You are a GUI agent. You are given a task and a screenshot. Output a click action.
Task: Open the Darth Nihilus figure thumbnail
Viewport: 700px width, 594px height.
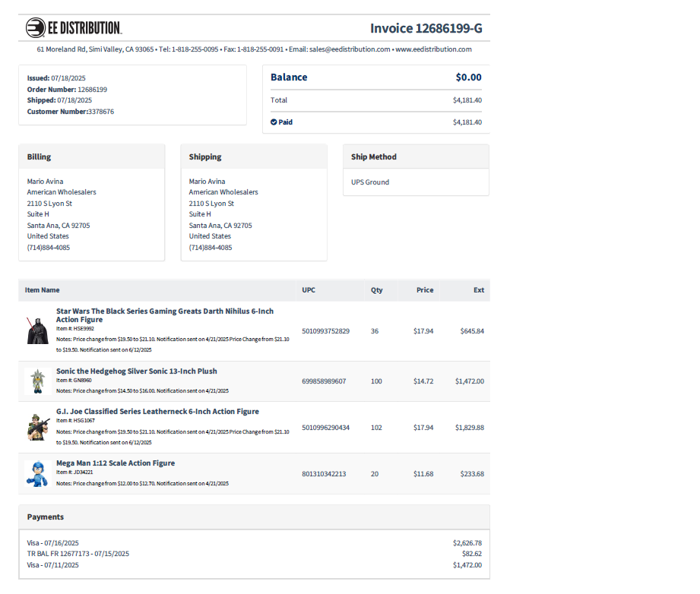(x=37, y=330)
